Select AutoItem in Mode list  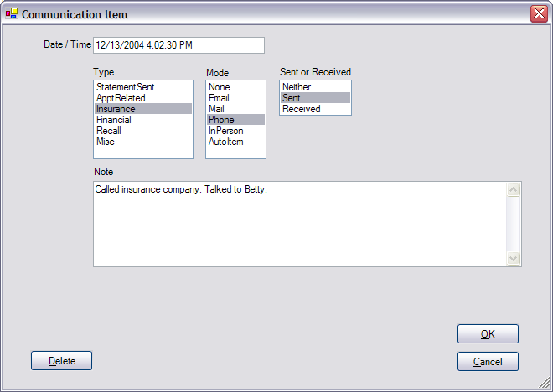coord(235,142)
